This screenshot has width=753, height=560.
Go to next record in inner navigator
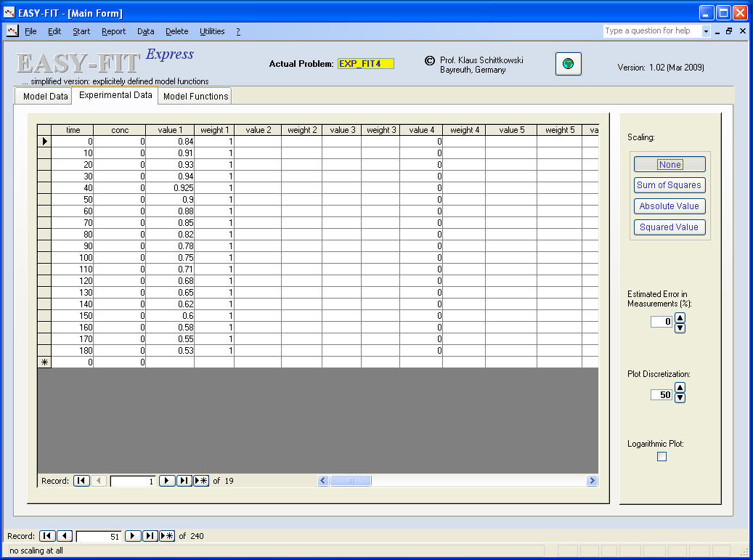pos(166,481)
